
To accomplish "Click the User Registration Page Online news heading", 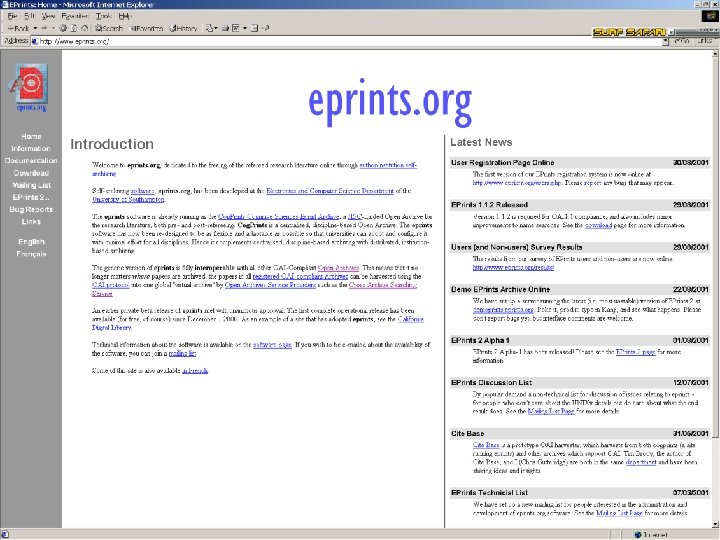I will (x=502, y=163).
